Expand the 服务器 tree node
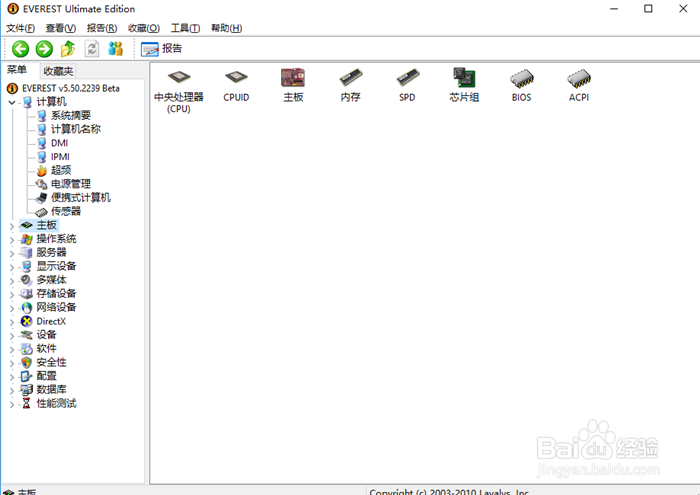Image resolution: width=700 pixels, height=495 pixels. pyautogui.click(x=12, y=253)
